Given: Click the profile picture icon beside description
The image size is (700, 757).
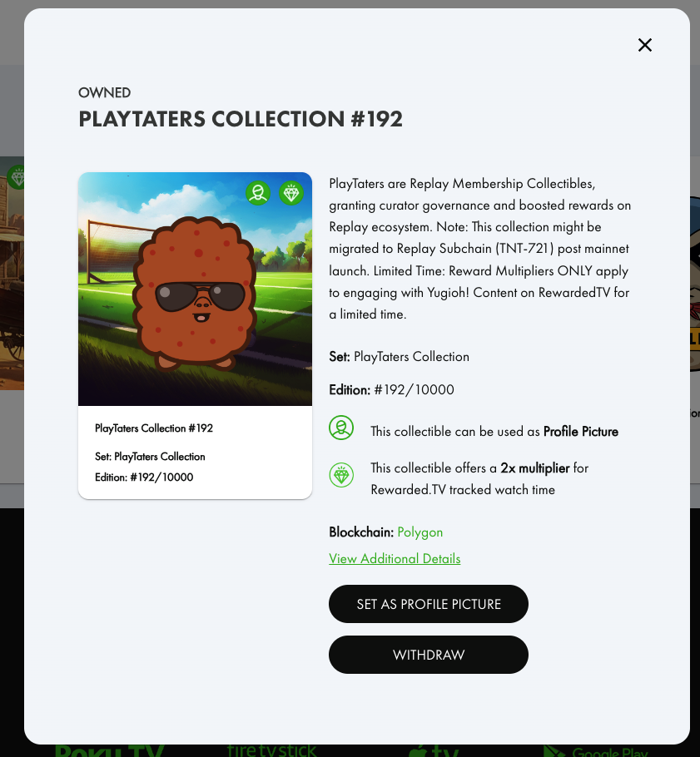Looking at the screenshot, I should tap(341, 428).
